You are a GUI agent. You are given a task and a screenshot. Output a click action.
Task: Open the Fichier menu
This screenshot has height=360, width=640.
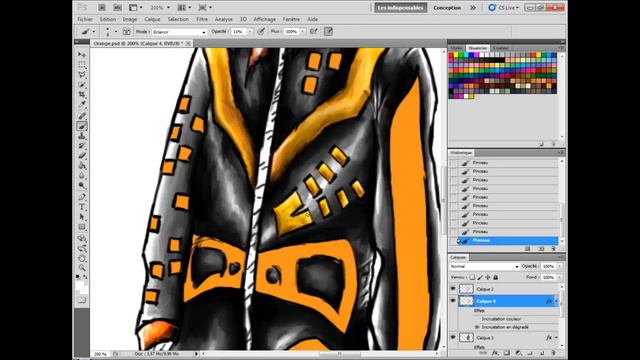point(85,19)
